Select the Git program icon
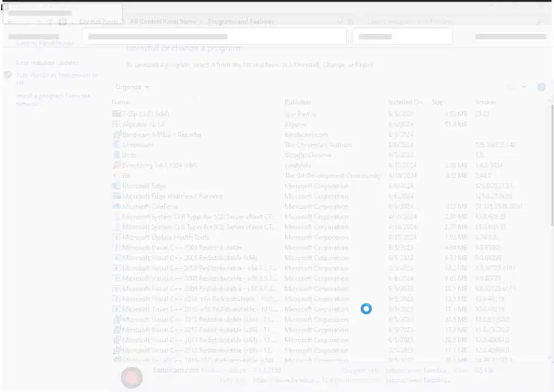This screenshot has height=392, width=554. pyautogui.click(x=117, y=175)
